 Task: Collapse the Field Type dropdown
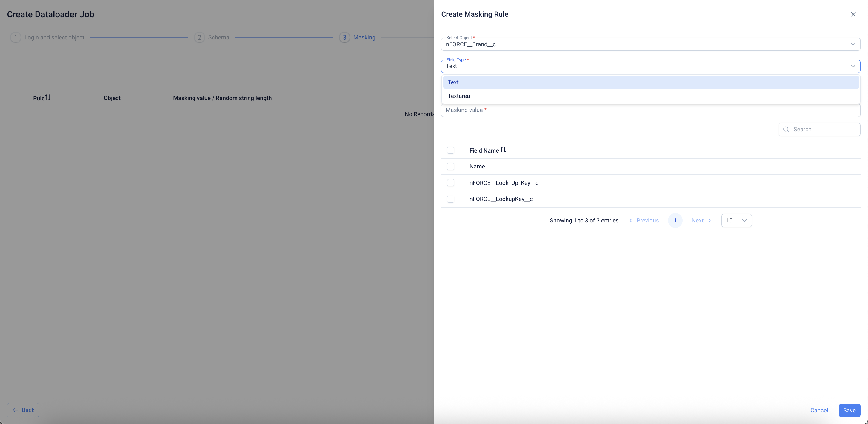pos(852,66)
